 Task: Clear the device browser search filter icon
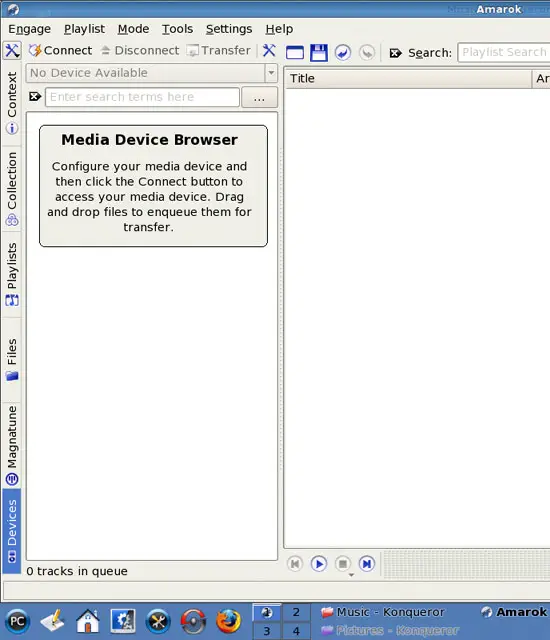click(x=35, y=97)
